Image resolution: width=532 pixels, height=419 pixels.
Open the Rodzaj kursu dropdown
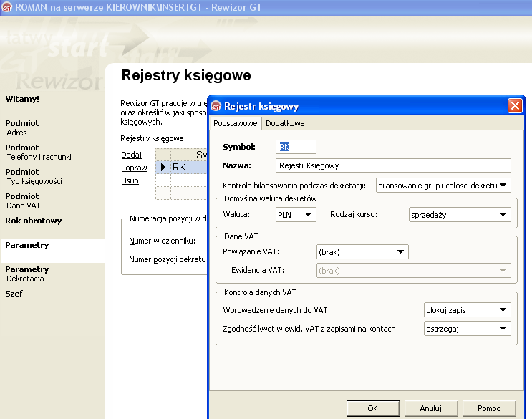point(460,215)
